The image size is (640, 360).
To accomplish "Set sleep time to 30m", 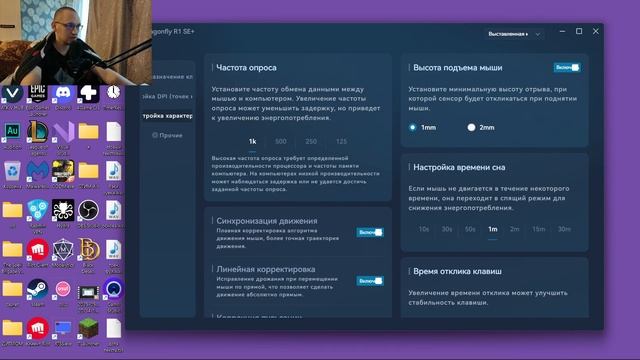I will pyautogui.click(x=564, y=229).
